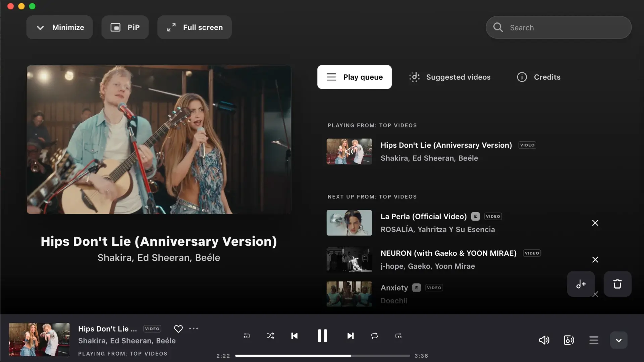
Task: Open the Minimize dropdown
Action: tap(59, 27)
